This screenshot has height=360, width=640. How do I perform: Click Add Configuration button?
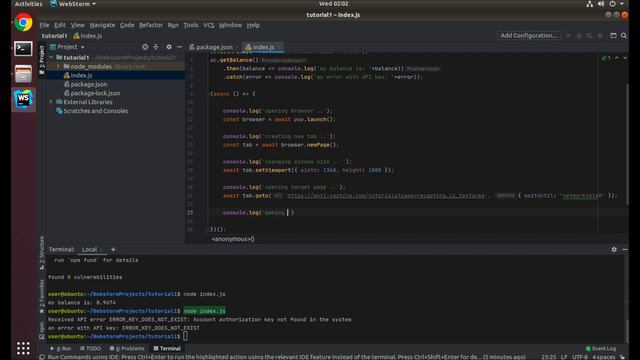(x=529, y=36)
